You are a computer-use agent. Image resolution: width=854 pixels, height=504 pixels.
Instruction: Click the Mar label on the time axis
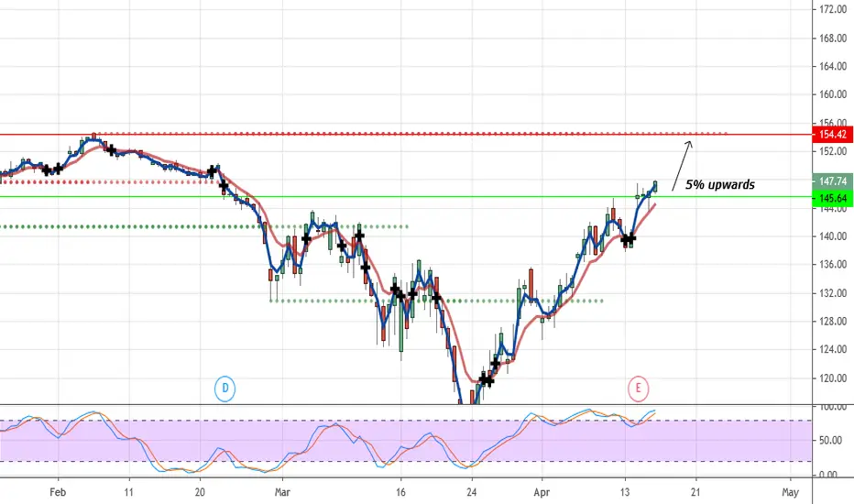(x=282, y=492)
